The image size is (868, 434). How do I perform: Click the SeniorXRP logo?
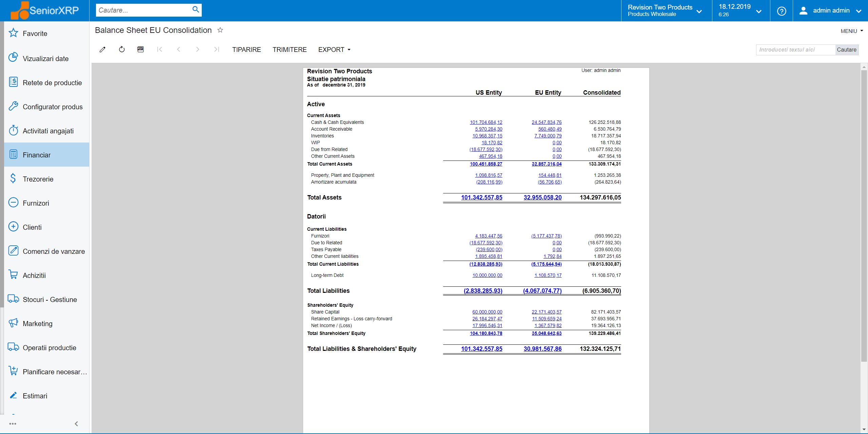pyautogui.click(x=44, y=11)
